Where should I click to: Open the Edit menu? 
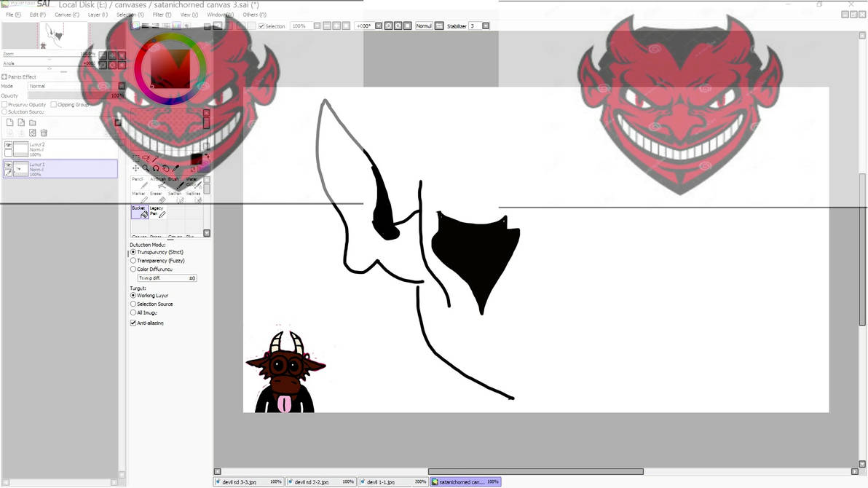(x=38, y=15)
